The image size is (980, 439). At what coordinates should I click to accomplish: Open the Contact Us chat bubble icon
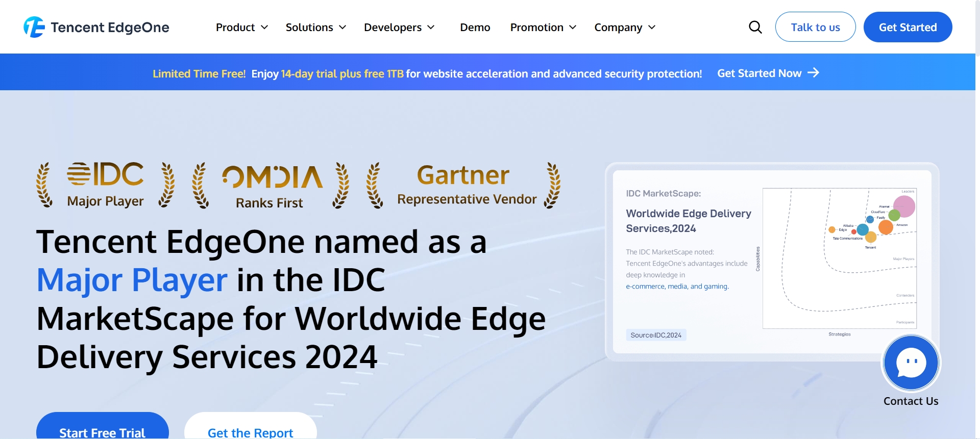911,363
